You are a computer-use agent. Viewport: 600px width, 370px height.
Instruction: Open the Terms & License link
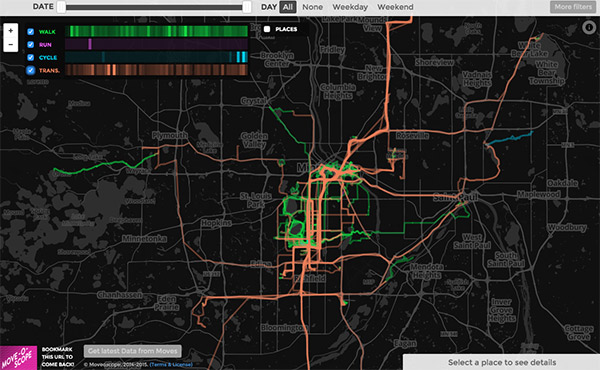pyautogui.click(x=171, y=365)
